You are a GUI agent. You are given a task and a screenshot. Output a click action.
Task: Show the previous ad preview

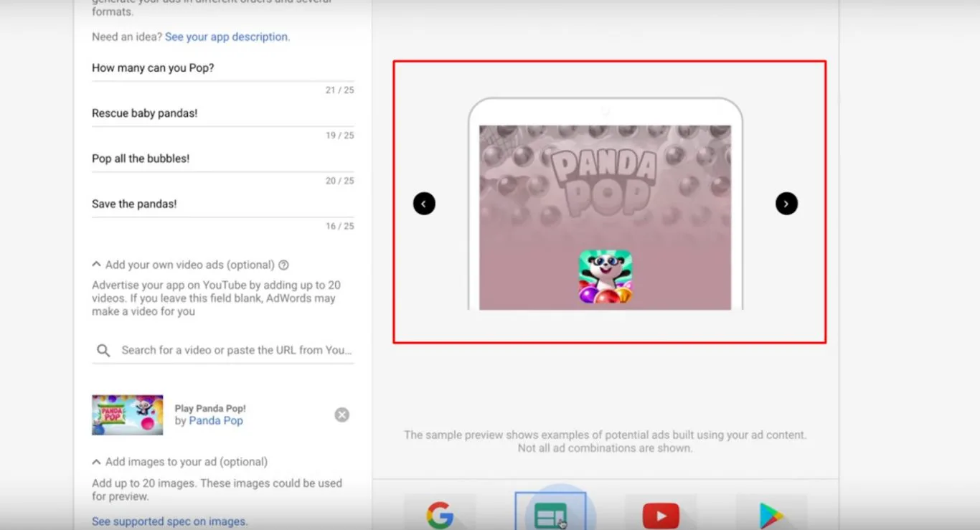[424, 204]
